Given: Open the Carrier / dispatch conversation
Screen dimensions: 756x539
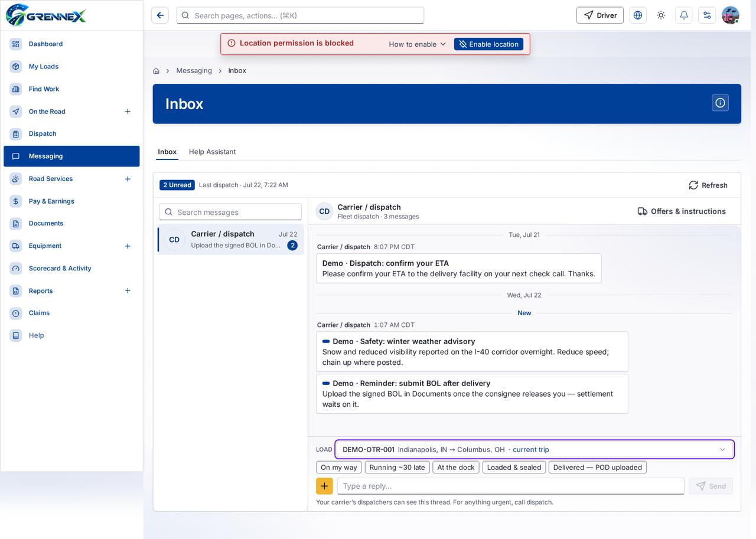Looking at the screenshot, I should click(231, 239).
